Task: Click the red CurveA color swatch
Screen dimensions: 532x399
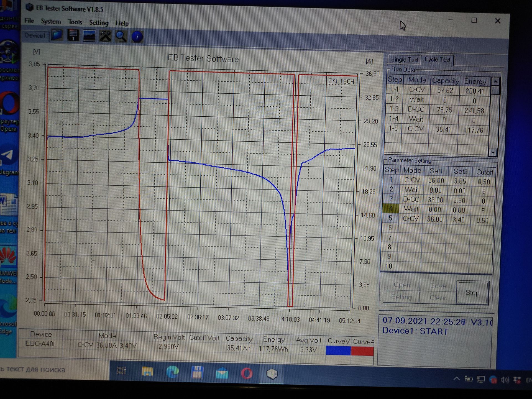Action: (x=362, y=351)
